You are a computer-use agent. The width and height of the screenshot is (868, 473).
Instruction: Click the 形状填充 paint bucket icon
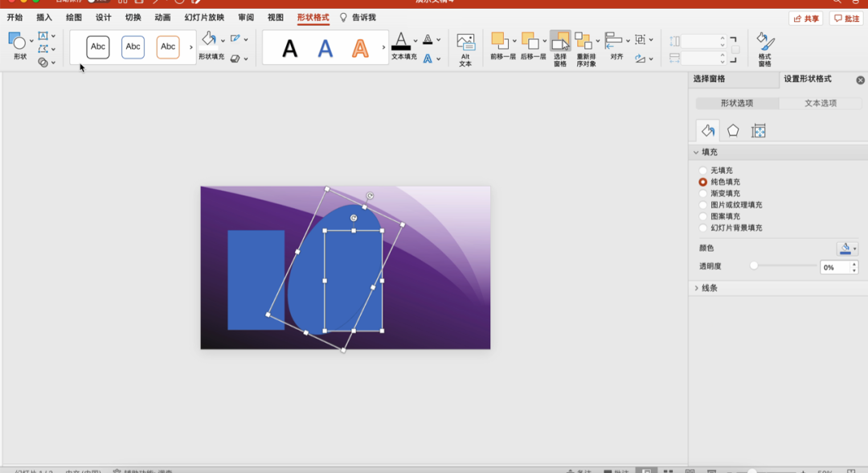[x=209, y=39]
